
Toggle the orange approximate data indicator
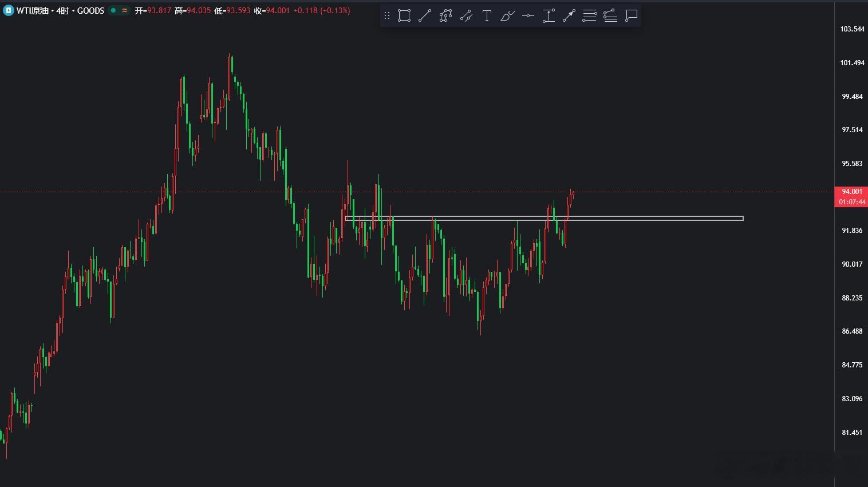tap(124, 10)
